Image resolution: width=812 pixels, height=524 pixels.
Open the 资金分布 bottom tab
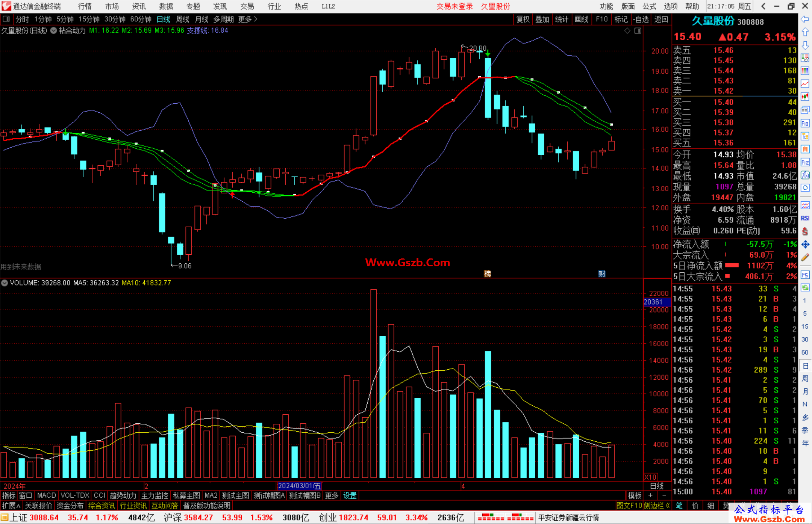tap(70, 506)
